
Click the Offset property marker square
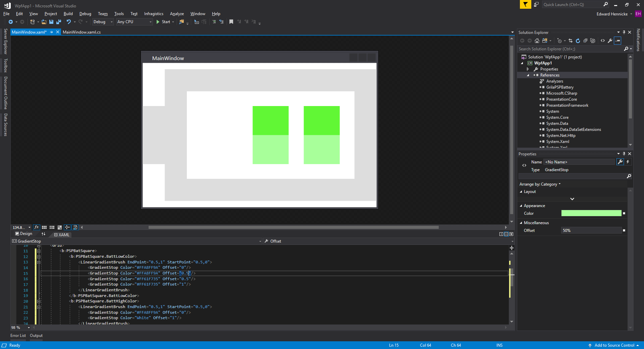click(624, 231)
